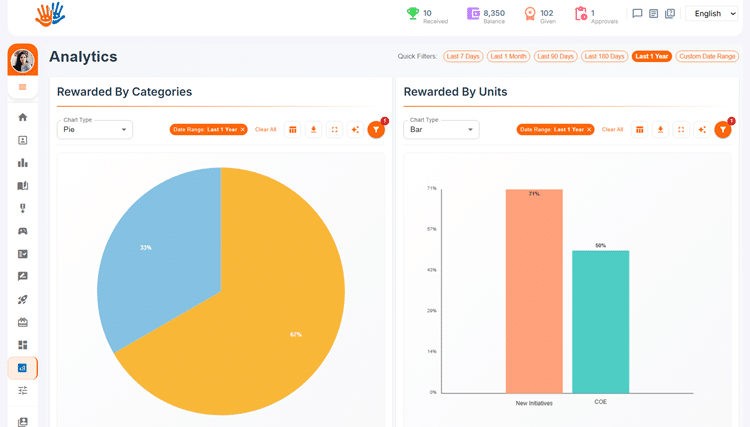
Task: Expand the English language selector
Action: [712, 13]
